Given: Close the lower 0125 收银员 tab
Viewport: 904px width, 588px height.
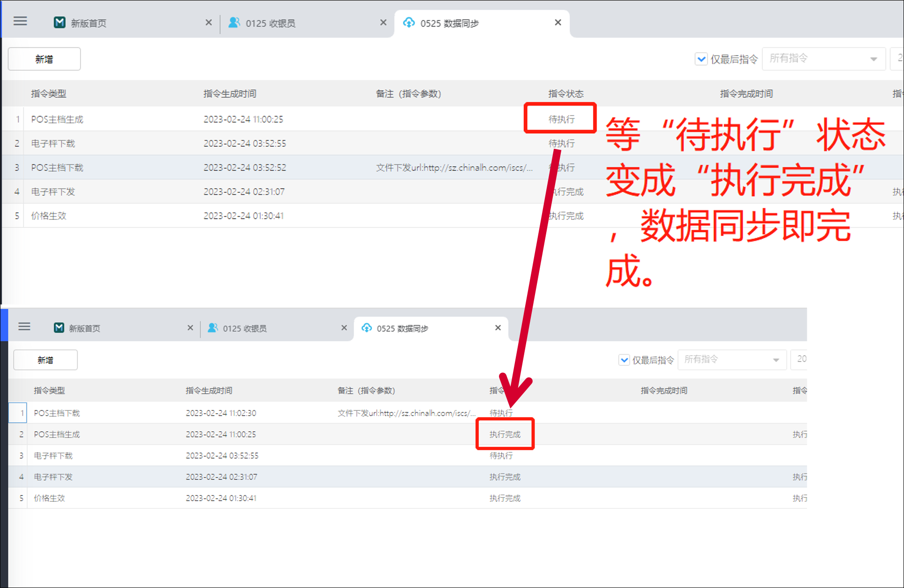Looking at the screenshot, I should [x=344, y=328].
